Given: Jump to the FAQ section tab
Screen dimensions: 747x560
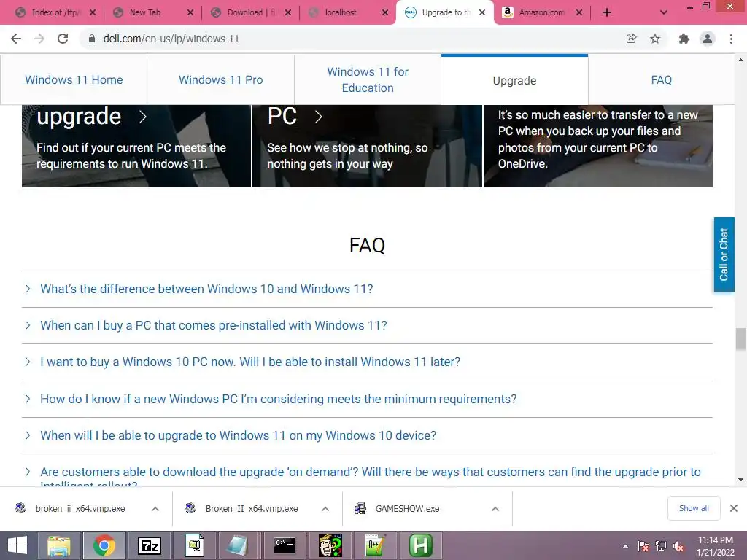Looking at the screenshot, I should pyautogui.click(x=661, y=80).
